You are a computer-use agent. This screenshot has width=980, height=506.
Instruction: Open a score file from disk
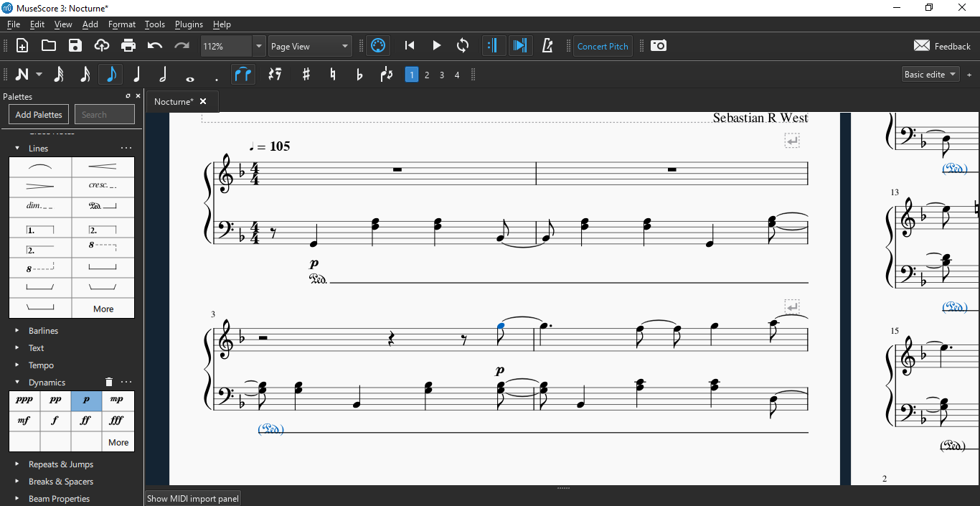[49, 46]
